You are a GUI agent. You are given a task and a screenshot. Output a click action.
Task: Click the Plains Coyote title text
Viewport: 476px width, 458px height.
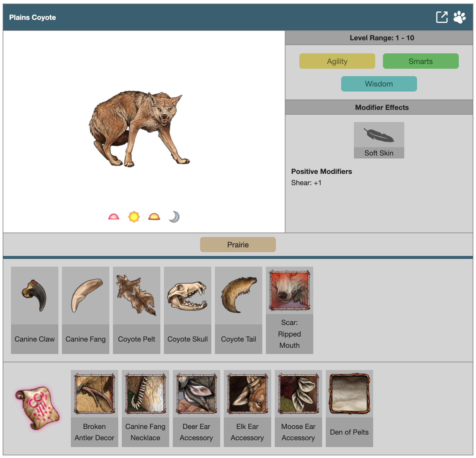(33, 17)
